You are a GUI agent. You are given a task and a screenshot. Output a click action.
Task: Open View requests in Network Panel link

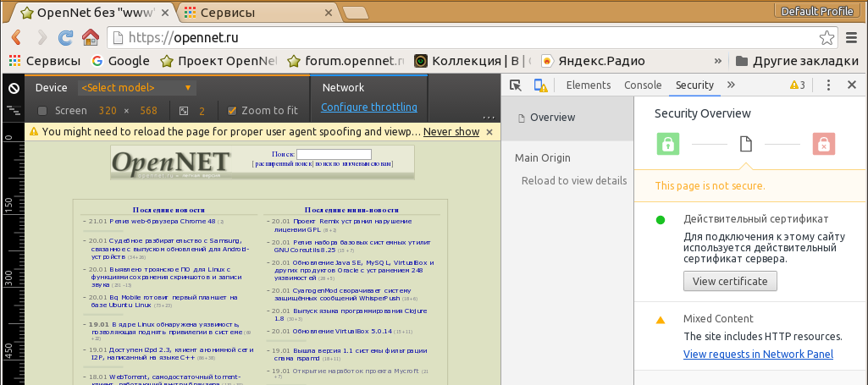point(758,355)
